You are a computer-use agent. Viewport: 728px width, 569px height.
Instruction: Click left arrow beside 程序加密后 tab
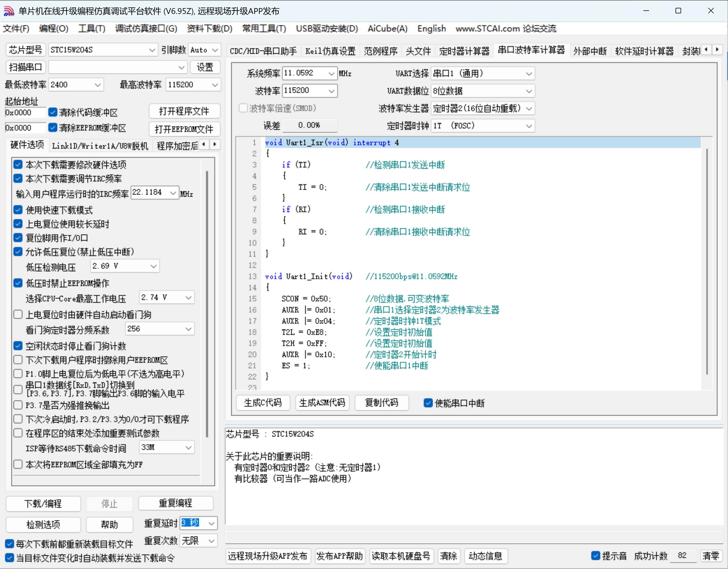coord(204,144)
